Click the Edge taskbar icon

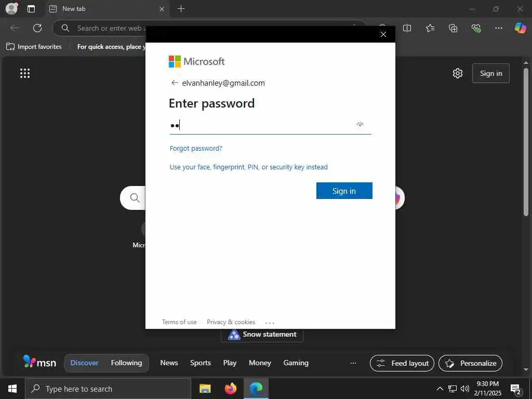pyautogui.click(x=256, y=389)
